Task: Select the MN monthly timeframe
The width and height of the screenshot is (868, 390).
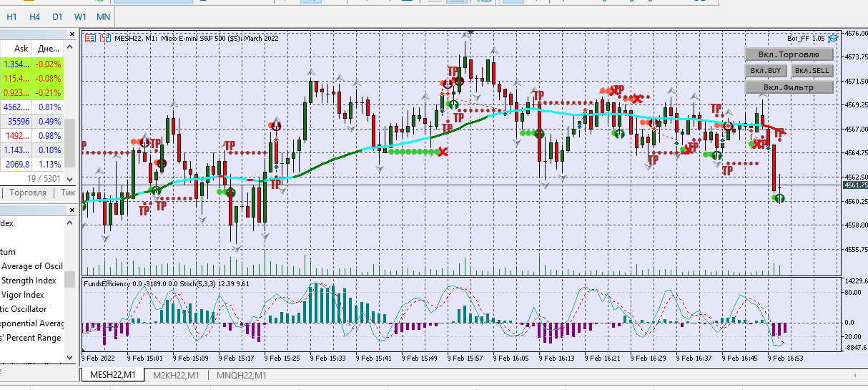Action: click(103, 16)
